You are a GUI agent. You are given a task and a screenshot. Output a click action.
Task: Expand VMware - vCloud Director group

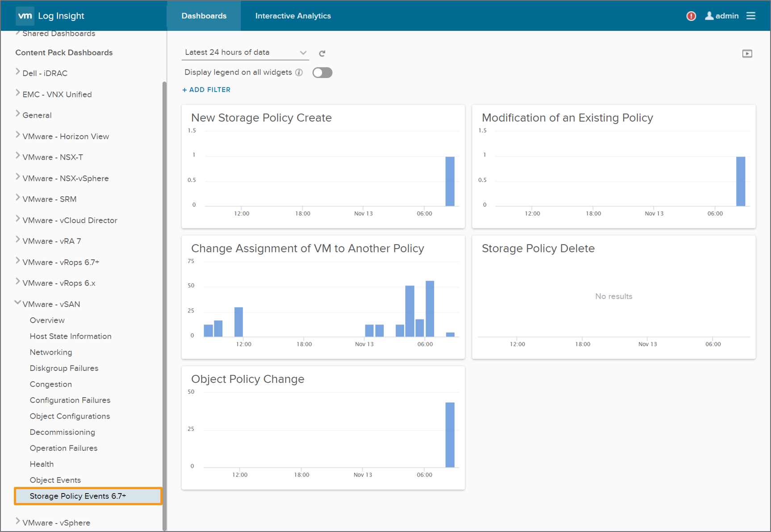pyautogui.click(x=18, y=219)
